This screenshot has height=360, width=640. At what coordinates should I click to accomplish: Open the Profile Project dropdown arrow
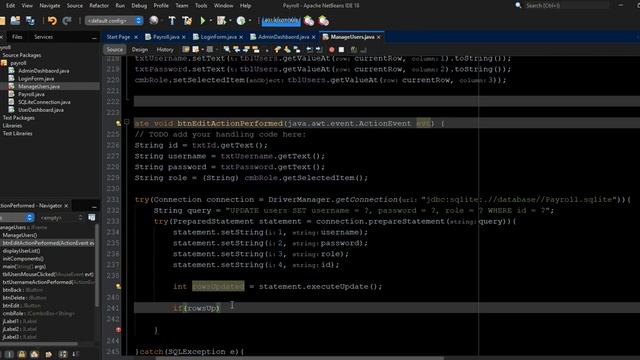pyautogui.click(x=250, y=21)
